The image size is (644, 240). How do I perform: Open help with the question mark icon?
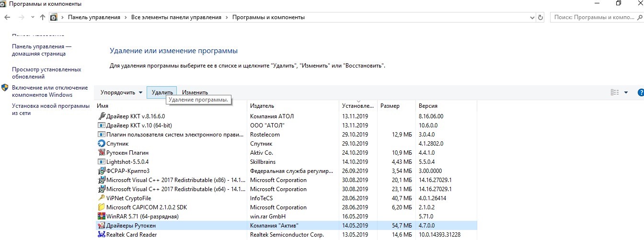[x=641, y=92]
